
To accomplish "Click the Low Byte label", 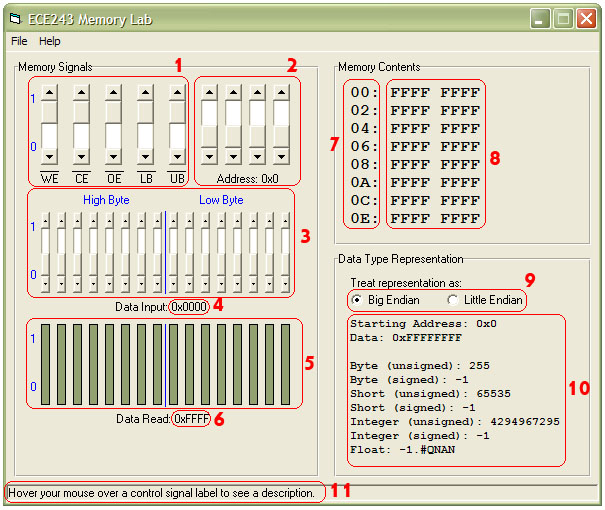I will tap(221, 200).
